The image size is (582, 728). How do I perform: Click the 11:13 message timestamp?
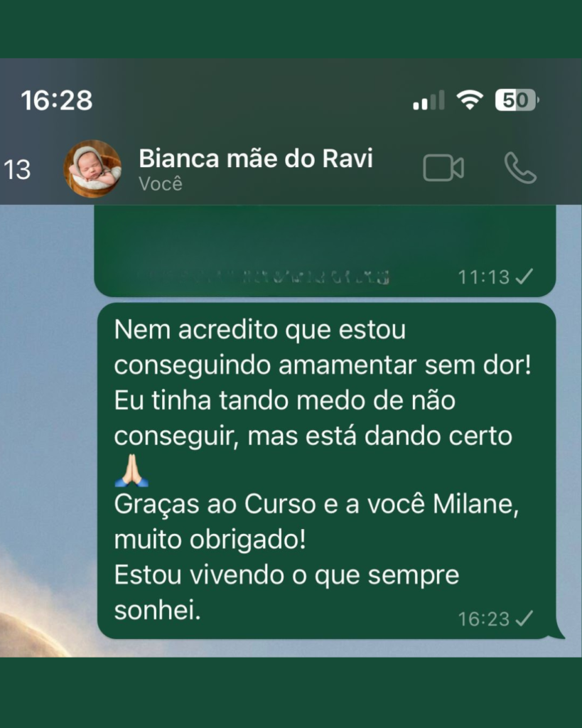tap(484, 277)
